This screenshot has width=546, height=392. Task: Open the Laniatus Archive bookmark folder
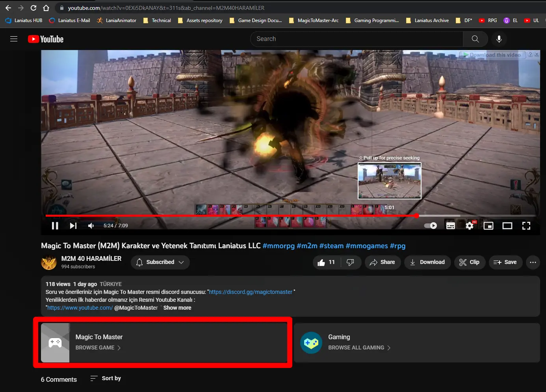coord(427,20)
